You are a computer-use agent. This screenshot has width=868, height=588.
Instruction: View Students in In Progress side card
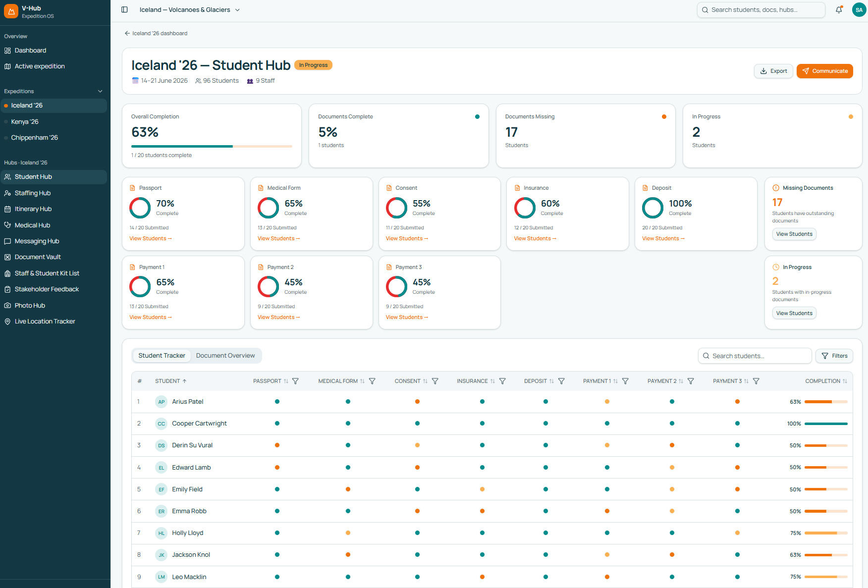point(794,314)
